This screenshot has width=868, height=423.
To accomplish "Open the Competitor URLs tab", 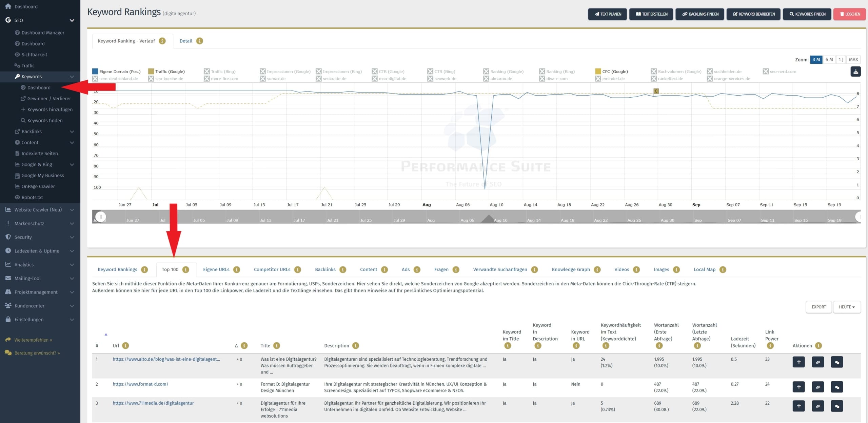I will pos(272,270).
